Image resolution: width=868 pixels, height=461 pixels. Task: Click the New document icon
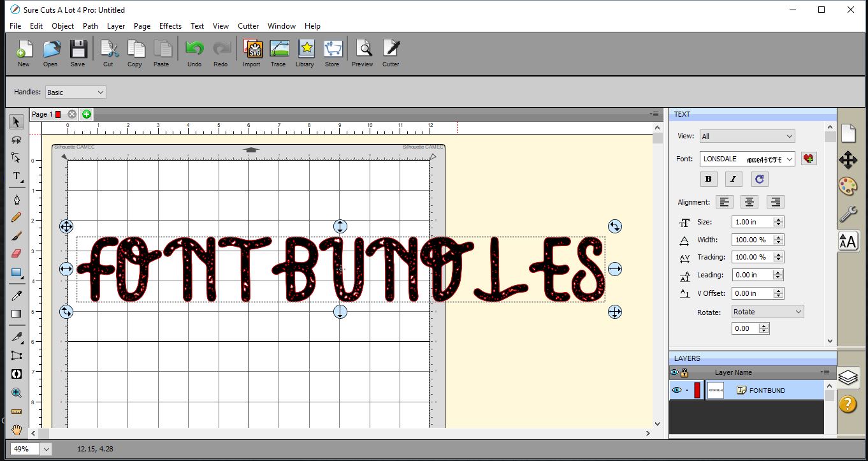point(24,50)
